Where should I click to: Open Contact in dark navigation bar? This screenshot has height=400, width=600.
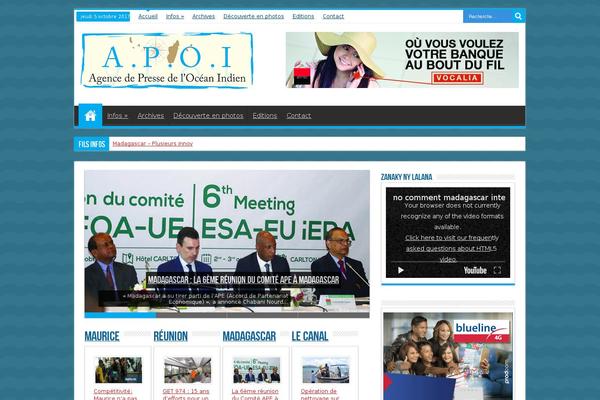(x=298, y=115)
